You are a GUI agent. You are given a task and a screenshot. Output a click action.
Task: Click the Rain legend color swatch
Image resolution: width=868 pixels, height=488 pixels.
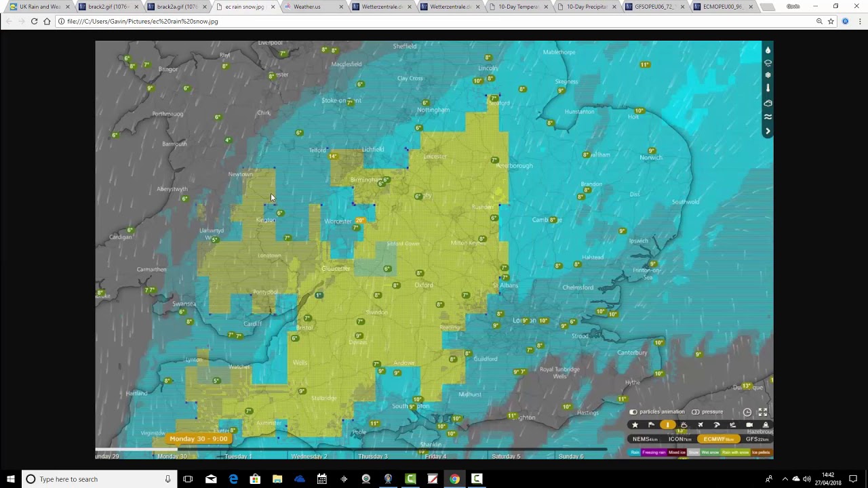pos(635,453)
